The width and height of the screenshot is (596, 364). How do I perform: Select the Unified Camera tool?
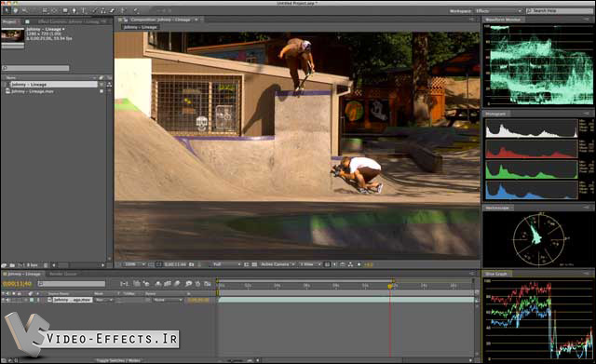click(x=45, y=10)
